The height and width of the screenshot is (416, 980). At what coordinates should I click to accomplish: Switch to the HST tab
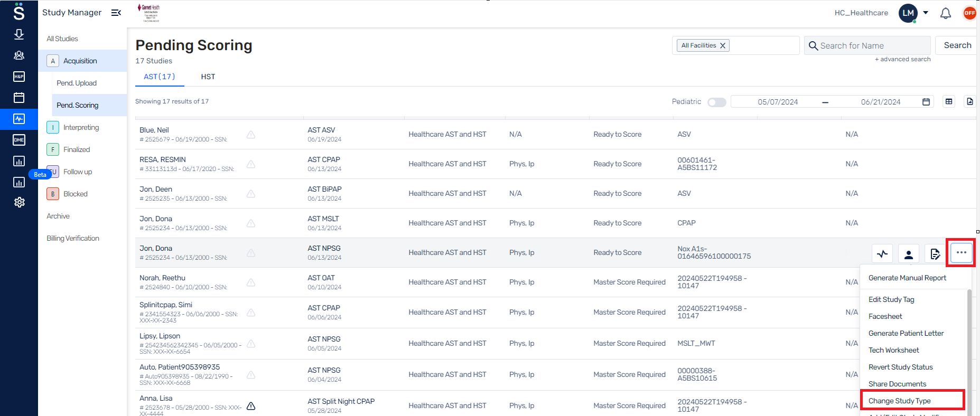tap(208, 77)
